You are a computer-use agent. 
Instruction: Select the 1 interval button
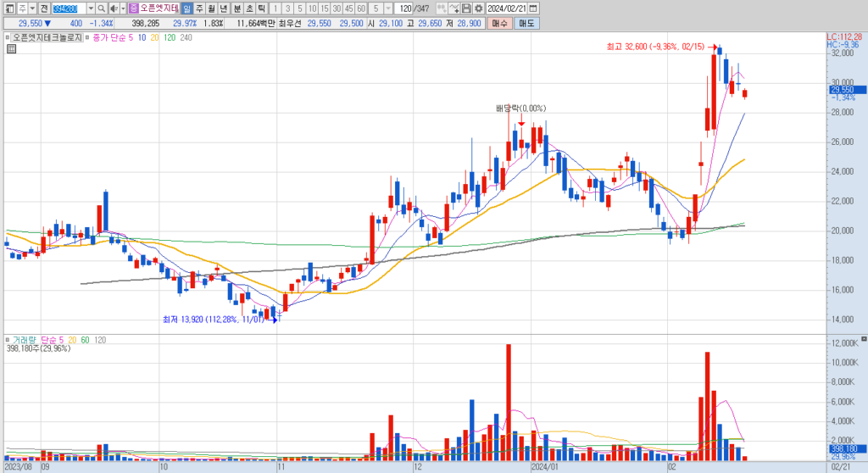[x=275, y=8]
